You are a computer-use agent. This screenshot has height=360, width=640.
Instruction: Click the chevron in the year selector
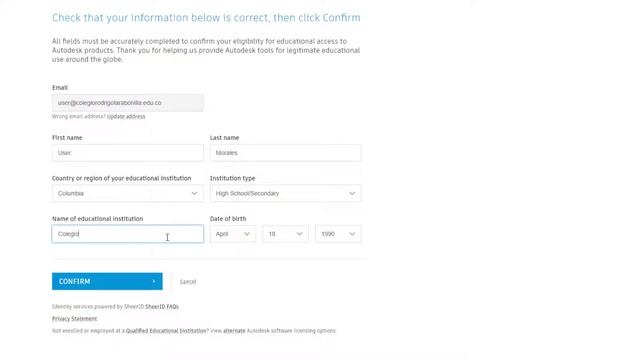pyautogui.click(x=352, y=234)
